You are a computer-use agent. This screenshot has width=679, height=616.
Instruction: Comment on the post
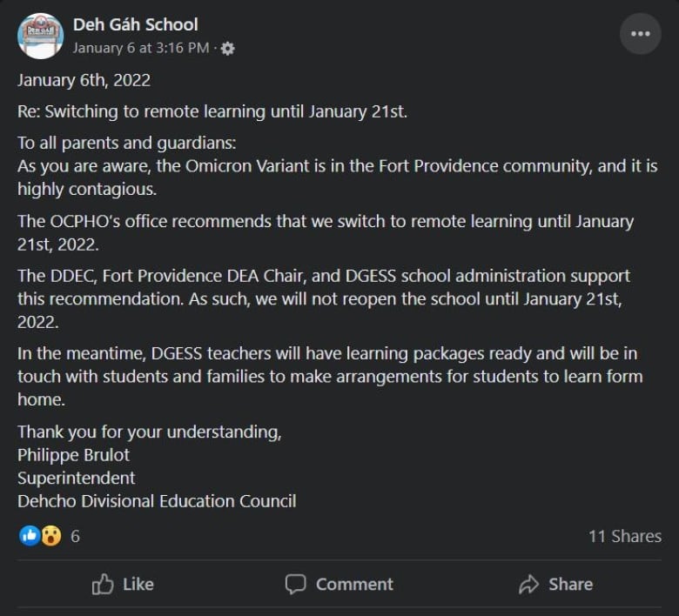pyautogui.click(x=339, y=584)
